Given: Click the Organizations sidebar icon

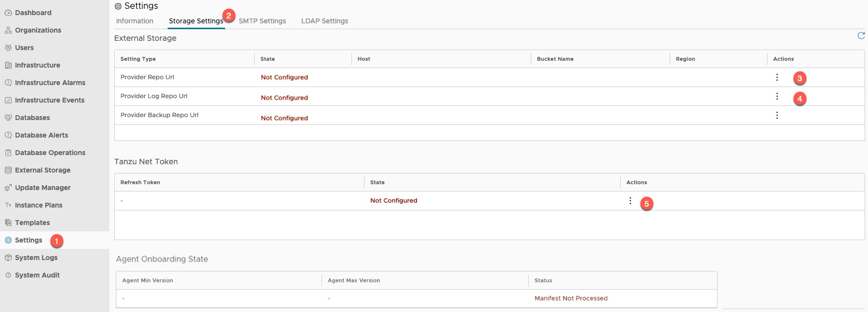Looking at the screenshot, I should (8, 30).
